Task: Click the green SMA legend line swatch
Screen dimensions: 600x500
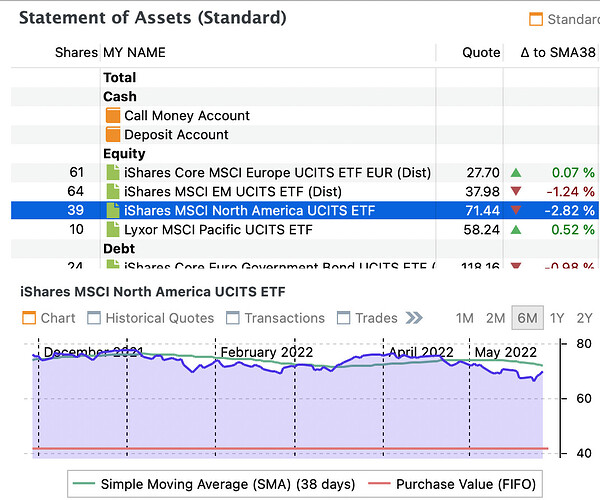Action: pos(83,484)
